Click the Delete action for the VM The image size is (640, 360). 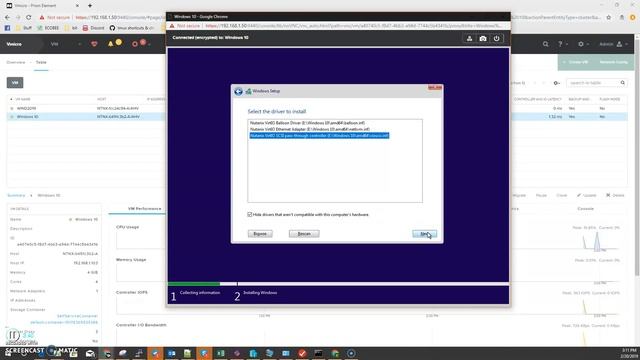(615, 196)
